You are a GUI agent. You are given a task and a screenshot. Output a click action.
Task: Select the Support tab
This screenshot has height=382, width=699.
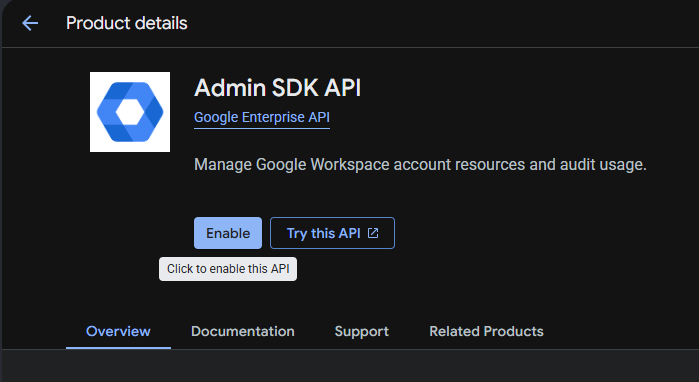[362, 332]
